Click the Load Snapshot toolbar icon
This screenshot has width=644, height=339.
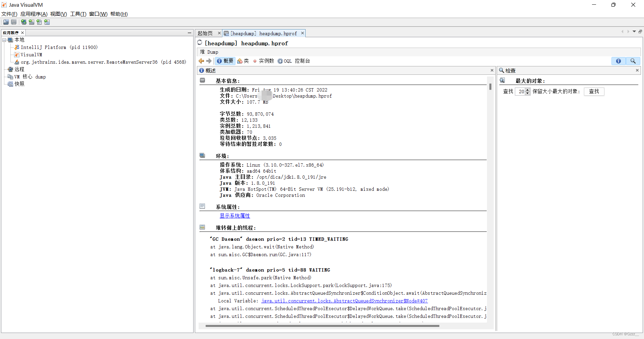click(6, 22)
